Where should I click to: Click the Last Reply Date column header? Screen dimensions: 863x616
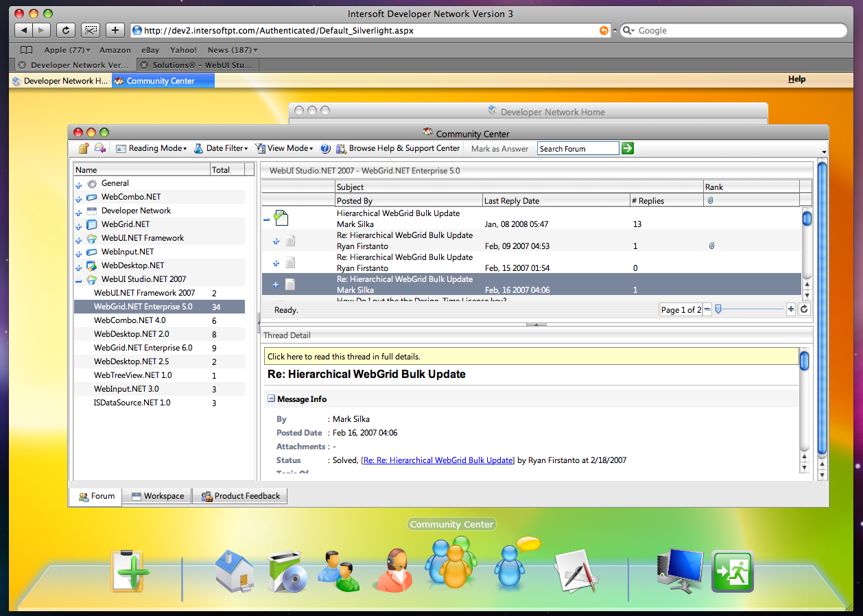pyautogui.click(x=556, y=200)
